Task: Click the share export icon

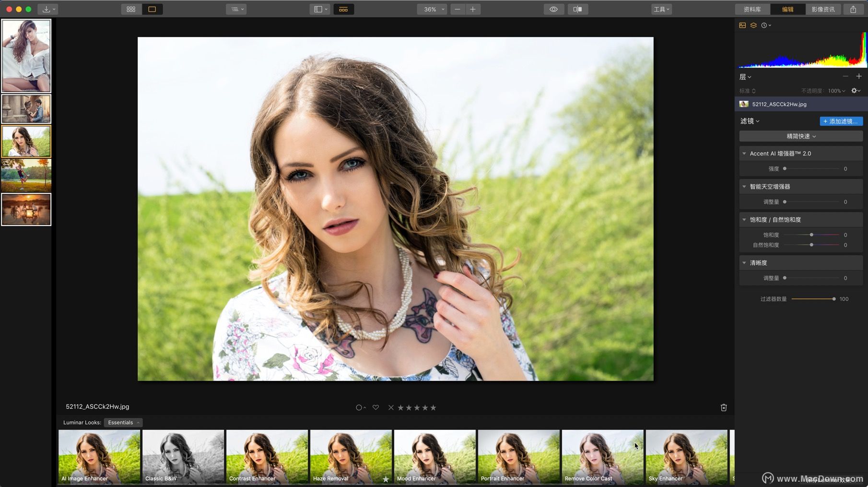Action: pos(853,9)
